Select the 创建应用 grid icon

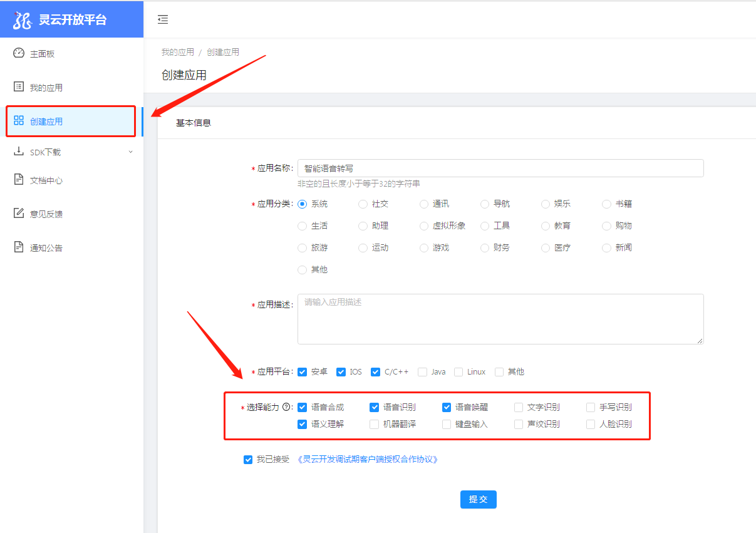coord(18,121)
